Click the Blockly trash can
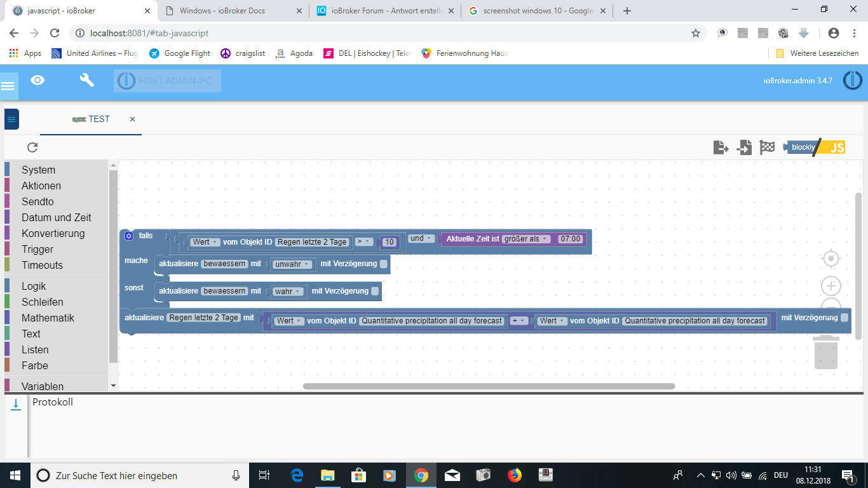868x488 pixels. pyautogui.click(x=825, y=351)
